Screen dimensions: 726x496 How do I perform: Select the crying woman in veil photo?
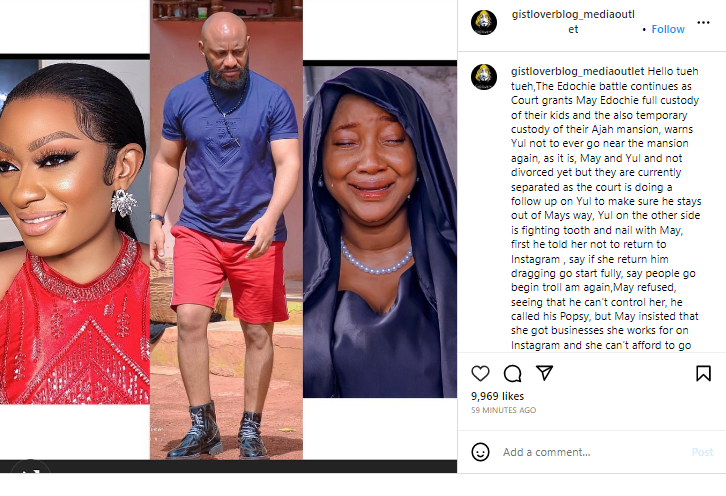click(380, 229)
